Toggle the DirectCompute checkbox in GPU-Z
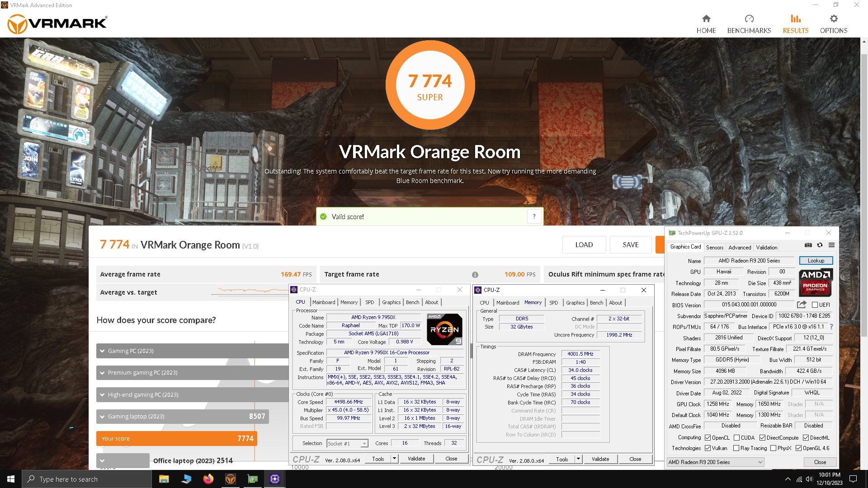 (762, 438)
